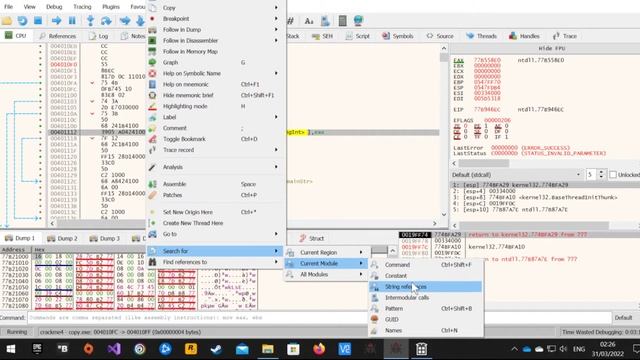Click the globe toolbar icon
The image size is (640, 360).
click(x=358, y=20)
